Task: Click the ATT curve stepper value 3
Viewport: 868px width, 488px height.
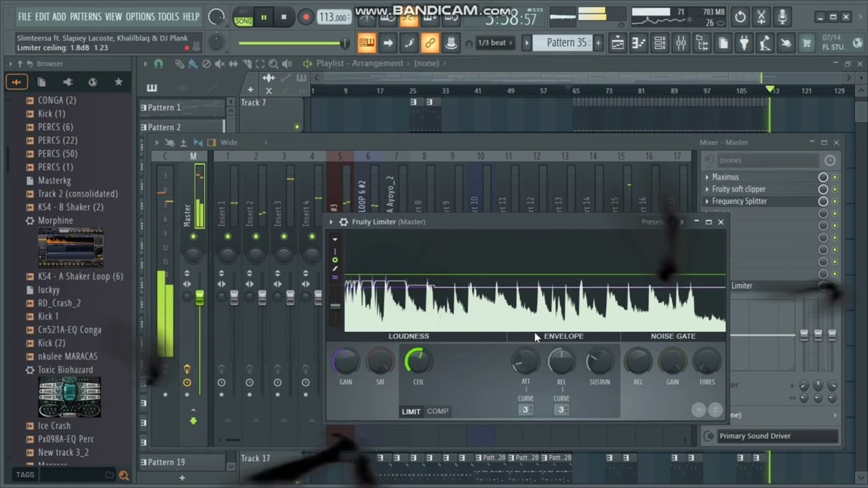Action: pyautogui.click(x=526, y=409)
